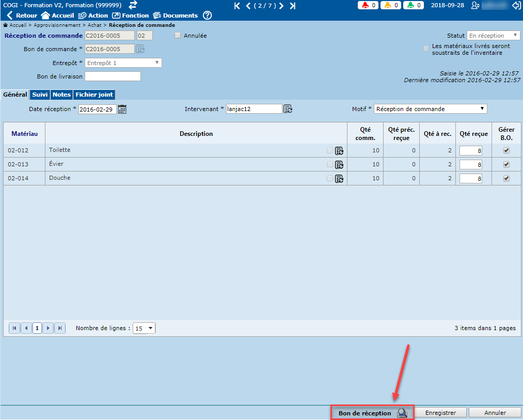The width and height of the screenshot is (523, 420).
Task: Open detail icon for the Toilette row
Action: coord(339,151)
